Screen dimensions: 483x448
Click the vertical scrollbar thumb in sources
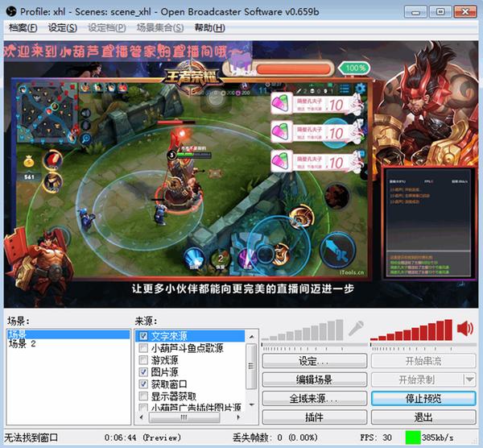(x=252, y=367)
